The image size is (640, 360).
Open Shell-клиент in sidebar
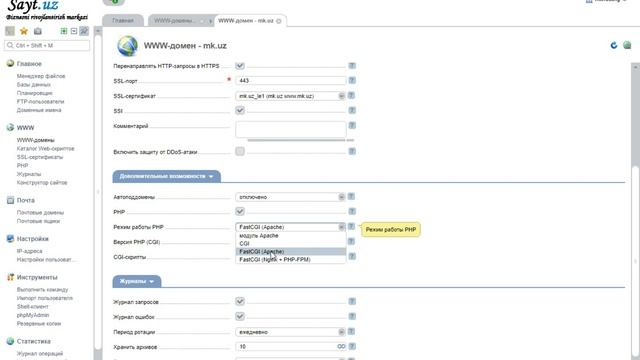coord(32,307)
